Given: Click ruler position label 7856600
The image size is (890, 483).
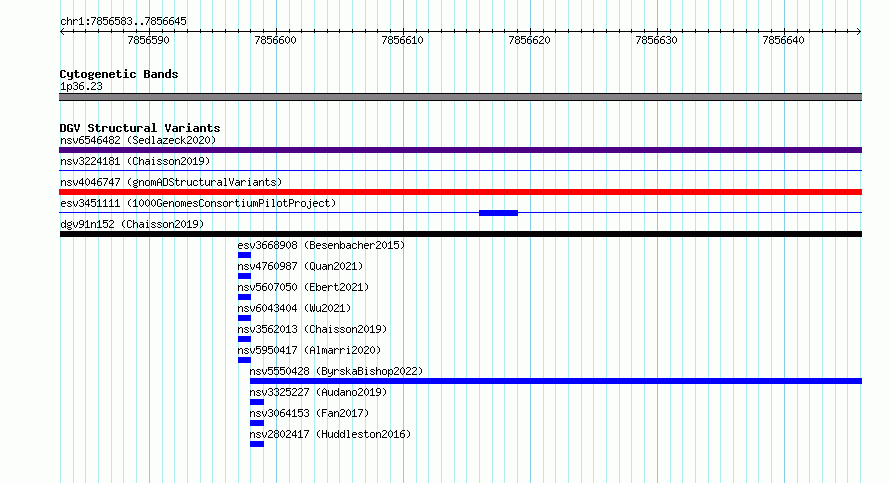Looking at the screenshot, I should [x=275, y=40].
